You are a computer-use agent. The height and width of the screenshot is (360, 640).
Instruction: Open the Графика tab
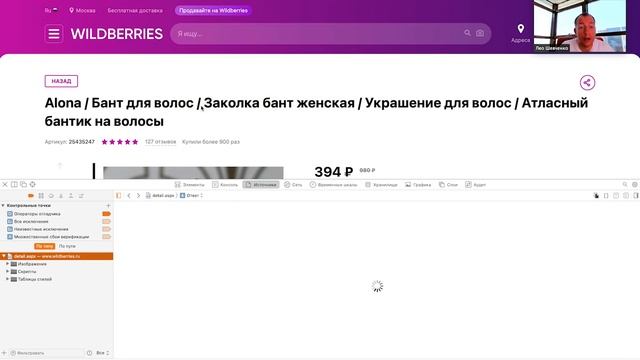point(418,184)
